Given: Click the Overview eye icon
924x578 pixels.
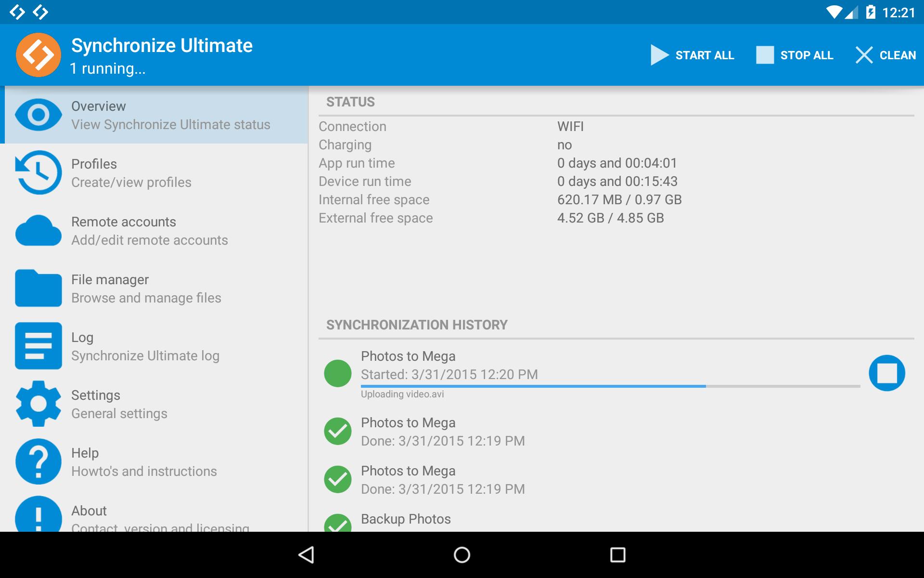Looking at the screenshot, I should [x=38, y=115].
